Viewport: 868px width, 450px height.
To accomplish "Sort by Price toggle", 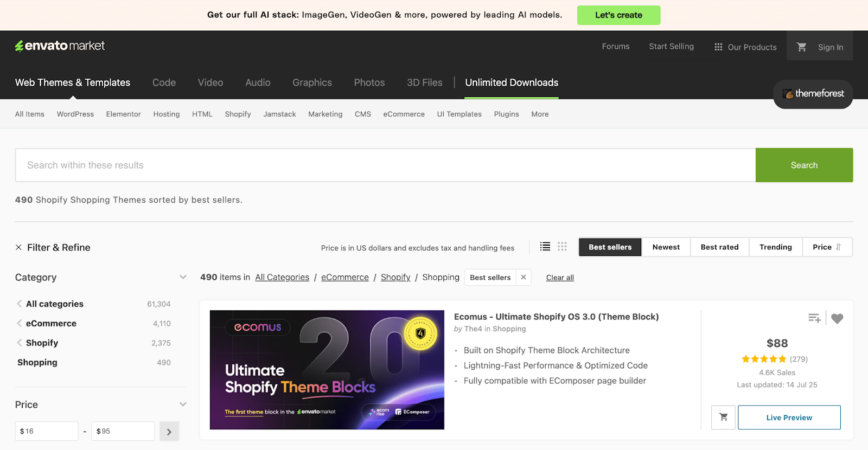I will point(827,247).
